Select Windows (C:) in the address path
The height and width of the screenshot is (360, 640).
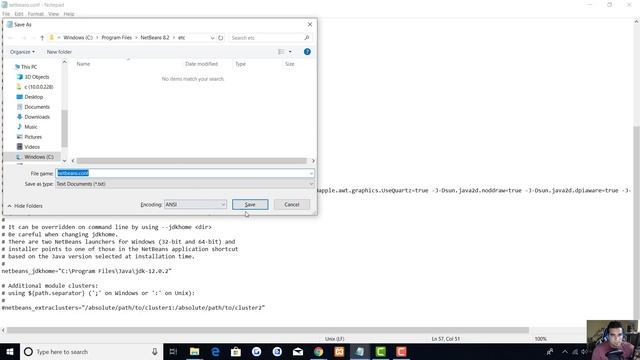point(78,38)
